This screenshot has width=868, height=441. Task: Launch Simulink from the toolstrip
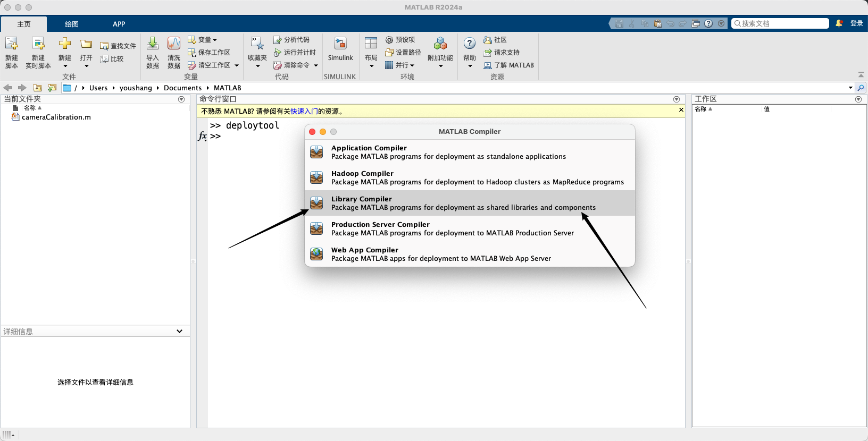point(340,49)
